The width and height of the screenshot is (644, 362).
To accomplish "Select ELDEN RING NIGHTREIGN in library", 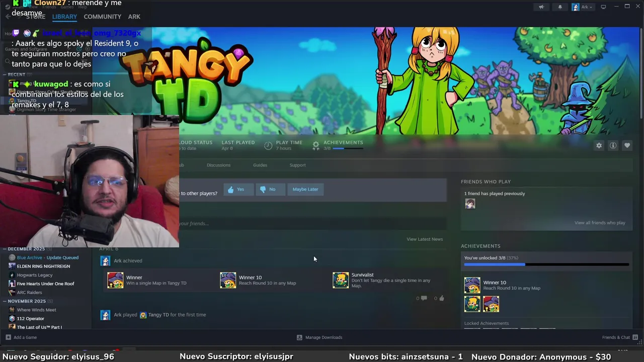I will (43, 266).
